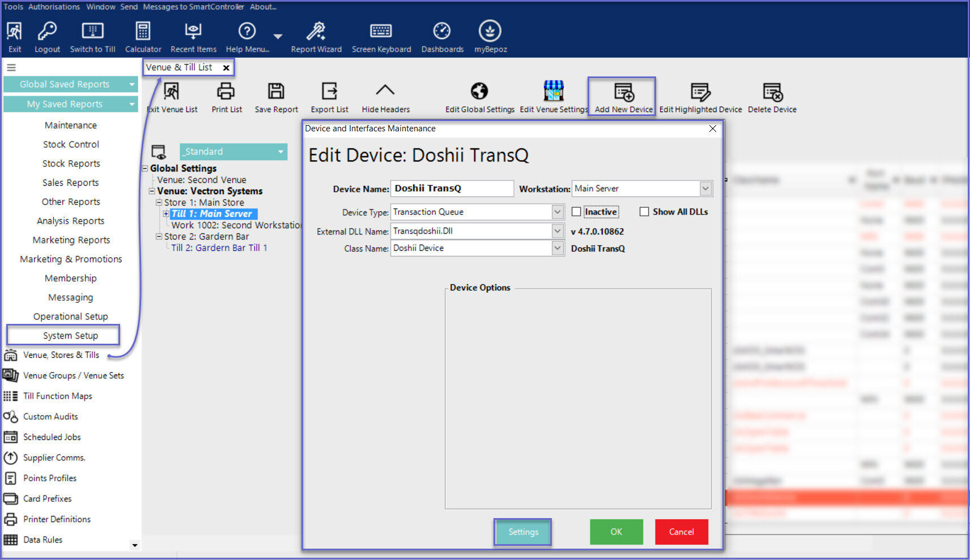Toggle the Inactive checkbox
The width and height of the screenshot is (970, 560).
576,212
